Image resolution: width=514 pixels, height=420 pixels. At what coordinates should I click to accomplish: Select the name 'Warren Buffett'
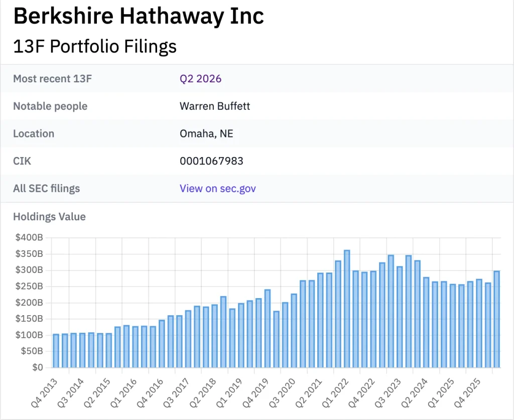click(x=215, y=106)
